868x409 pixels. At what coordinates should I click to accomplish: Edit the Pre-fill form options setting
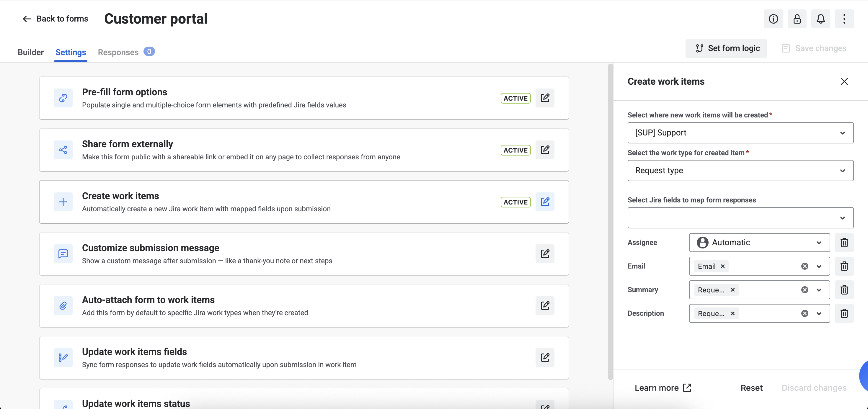pos(544,98)
